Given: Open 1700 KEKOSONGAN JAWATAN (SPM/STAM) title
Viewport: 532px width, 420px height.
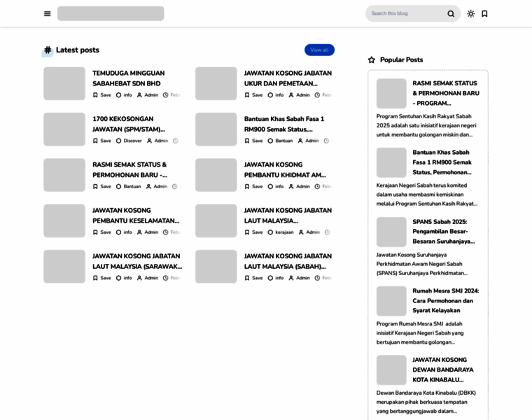Looking at the screenshot, I should coord(129,124).
